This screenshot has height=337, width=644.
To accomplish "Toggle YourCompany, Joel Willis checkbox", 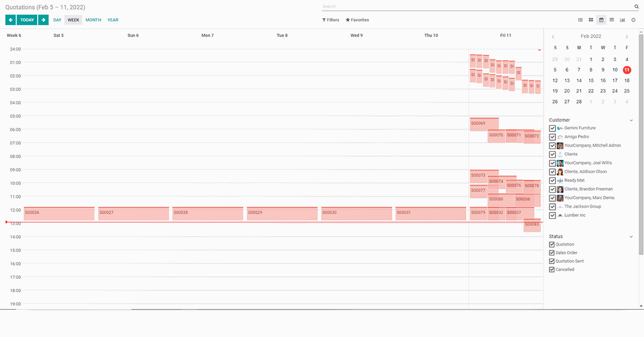I will point(552,163).
